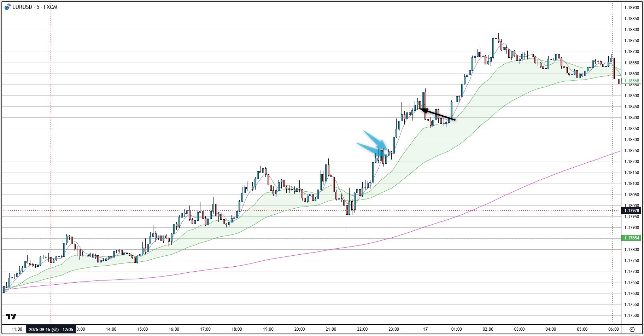Click the green 1.18568 price label
The image size is (644, 336).
pos(632,81)
